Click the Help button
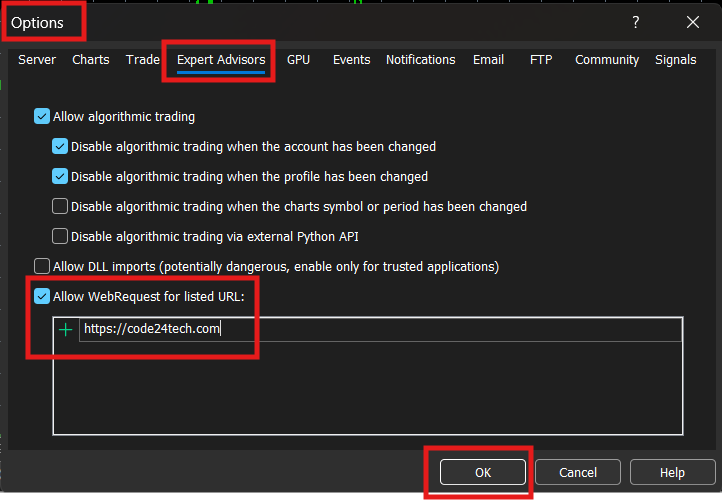The height and width of the screenshot is (500, 722). tap(672, 472)
